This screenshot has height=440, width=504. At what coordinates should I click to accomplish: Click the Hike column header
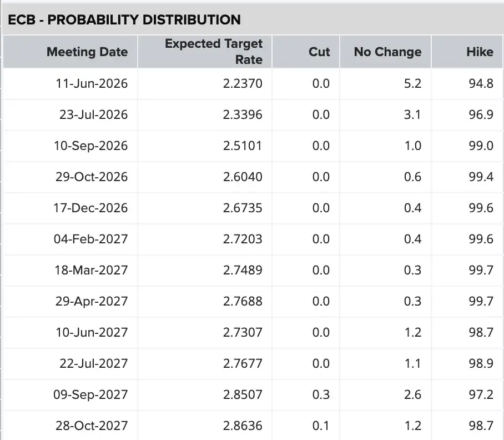(x=467, y=52)
